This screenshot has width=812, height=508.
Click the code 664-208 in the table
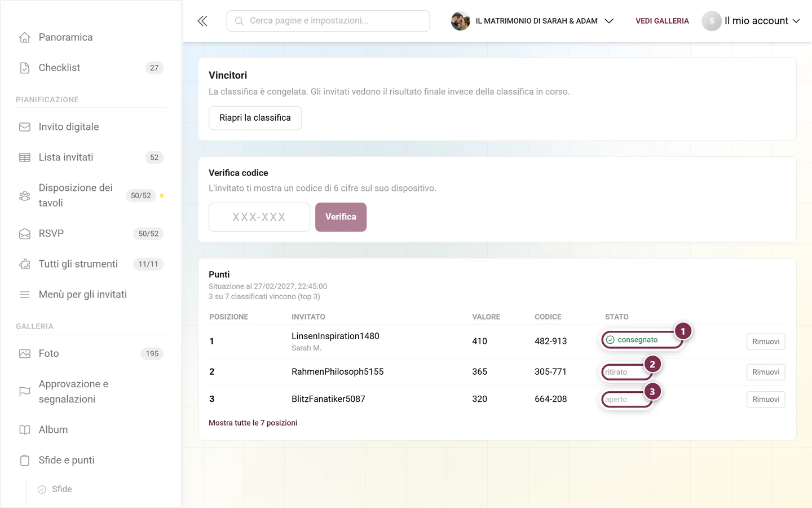point(550,398)
